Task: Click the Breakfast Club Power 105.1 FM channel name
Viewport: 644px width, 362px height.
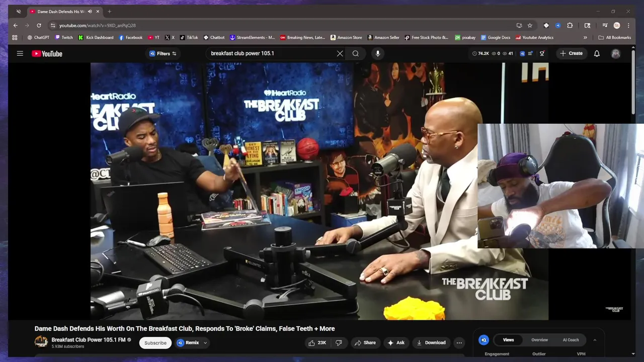Action: [x=89, y=340]
